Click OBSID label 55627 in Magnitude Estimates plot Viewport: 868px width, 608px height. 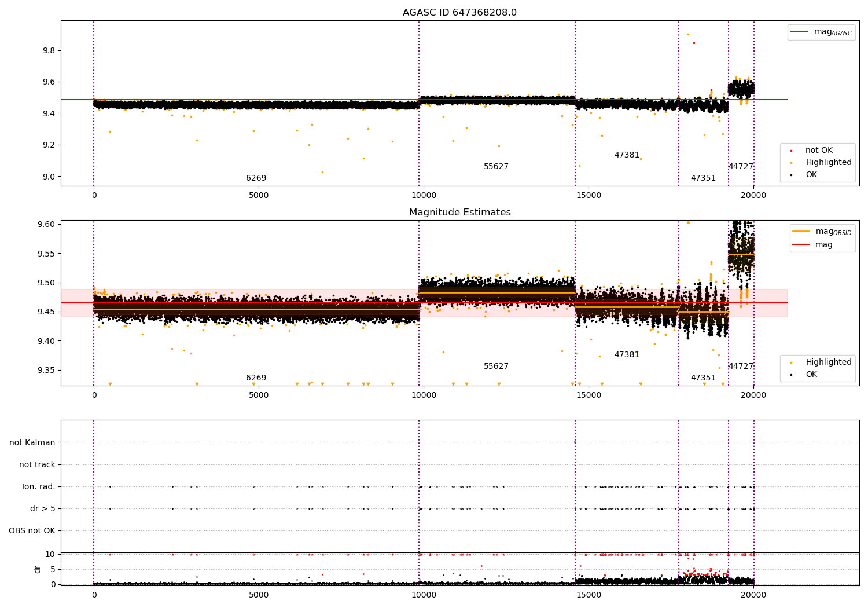[x=496, y=366]
